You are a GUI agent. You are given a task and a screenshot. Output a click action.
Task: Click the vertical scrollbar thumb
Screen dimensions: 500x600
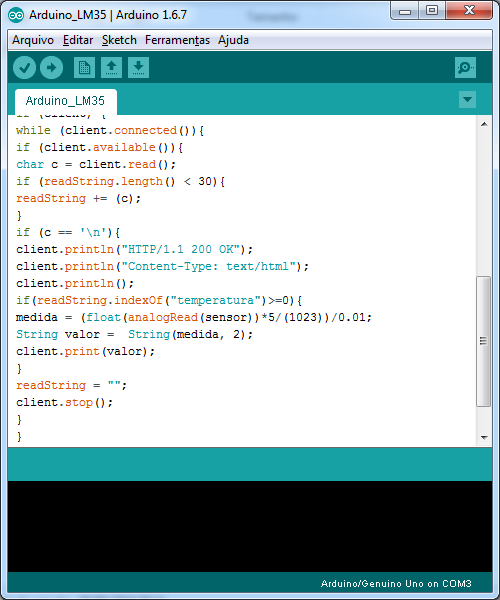484,341
